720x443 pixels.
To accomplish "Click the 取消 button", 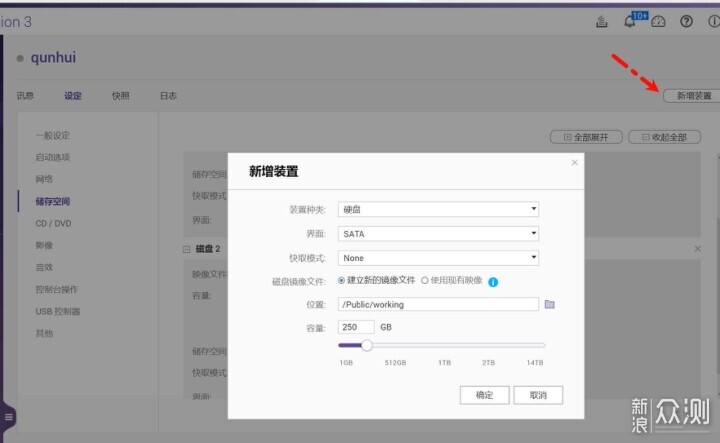I will coord(538,395).
